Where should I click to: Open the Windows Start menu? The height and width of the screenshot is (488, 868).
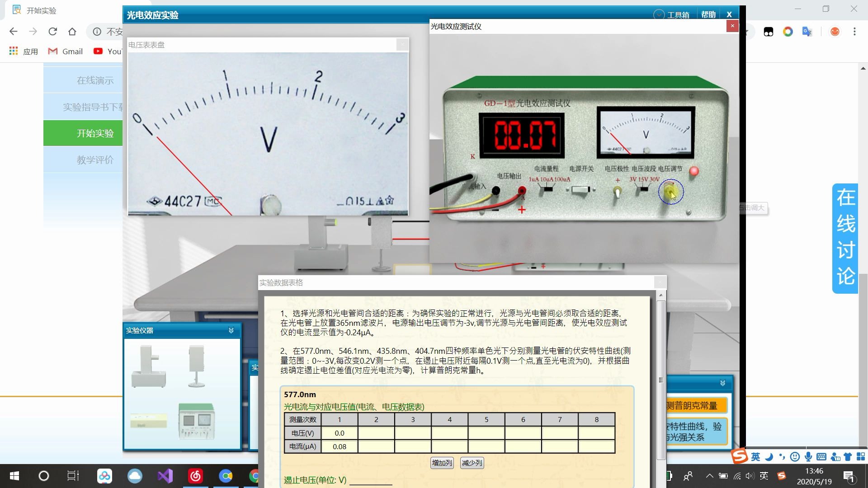[x=14, y=476]
